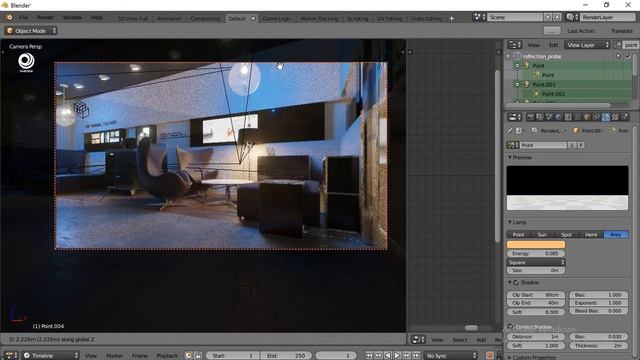
Task: Click the Size value field
Action: 536,270
